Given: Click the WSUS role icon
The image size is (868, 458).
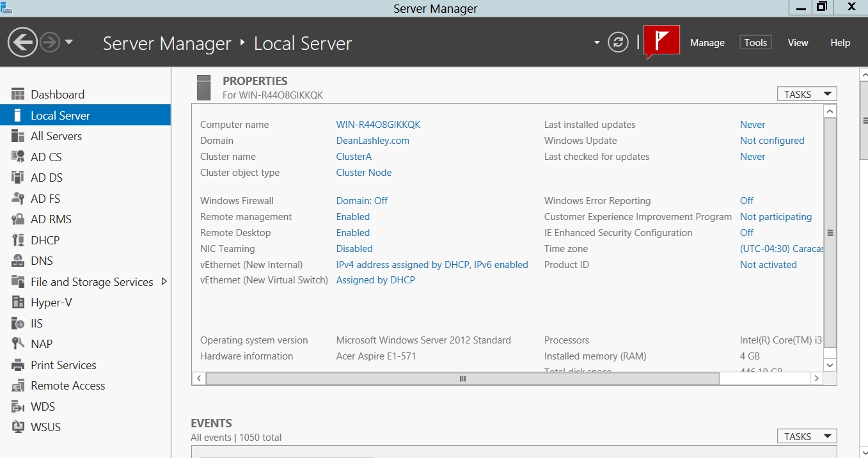Looking at the screenshot, I should pyautogui.click(x=18, y=427).
